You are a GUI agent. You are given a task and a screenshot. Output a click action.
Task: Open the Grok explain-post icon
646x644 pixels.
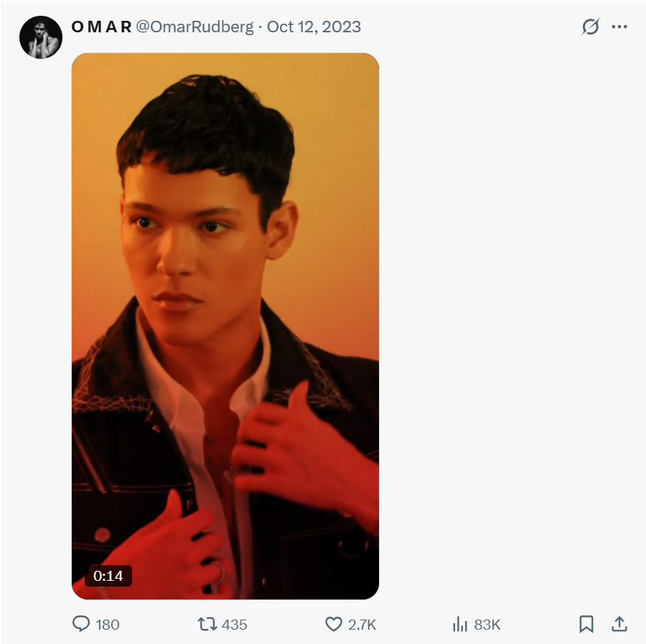591,27
